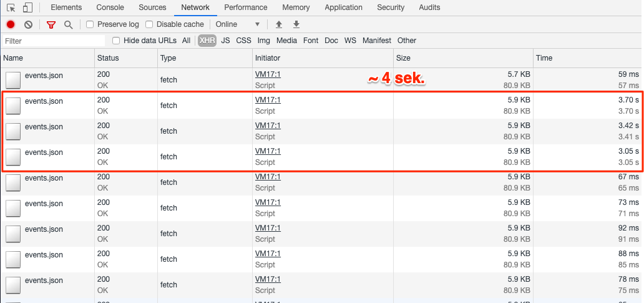Import a HAR file with upload arrow
The height and width of the screenshot is (303, 644).
(x=279, y=24)
